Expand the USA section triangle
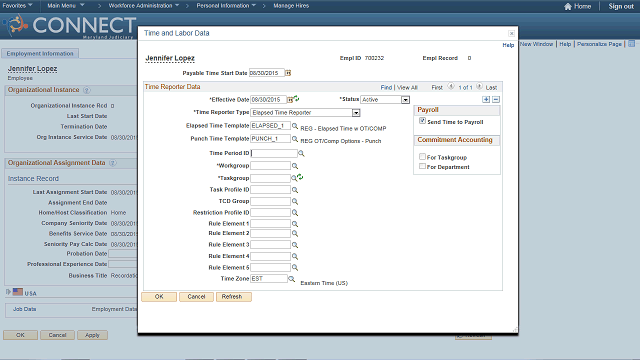640x360 pixels. coord(8,292)
